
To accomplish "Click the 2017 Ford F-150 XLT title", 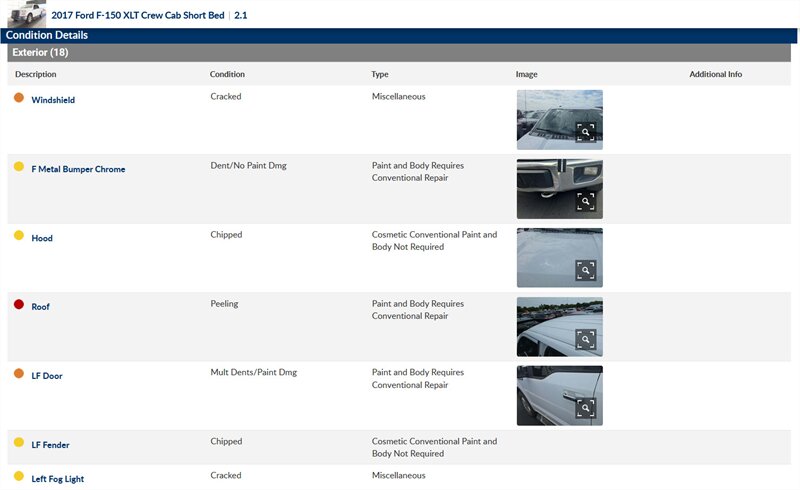I will point(138,16).
